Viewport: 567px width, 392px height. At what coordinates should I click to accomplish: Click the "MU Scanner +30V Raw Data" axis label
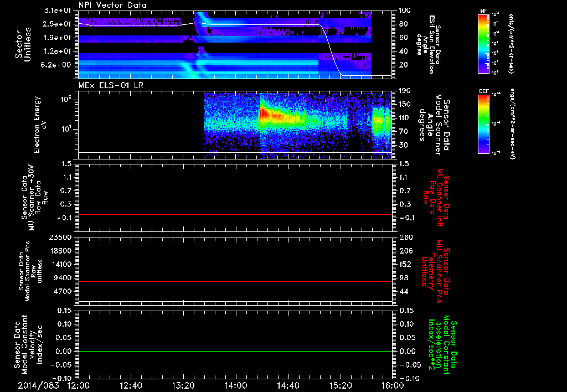point(34,198)
